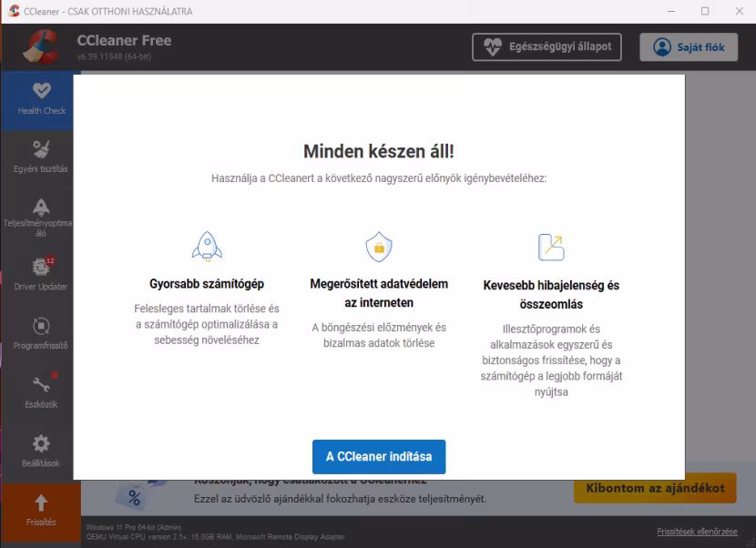Click the Kibontom az ajándékot button

click(655, 488)
